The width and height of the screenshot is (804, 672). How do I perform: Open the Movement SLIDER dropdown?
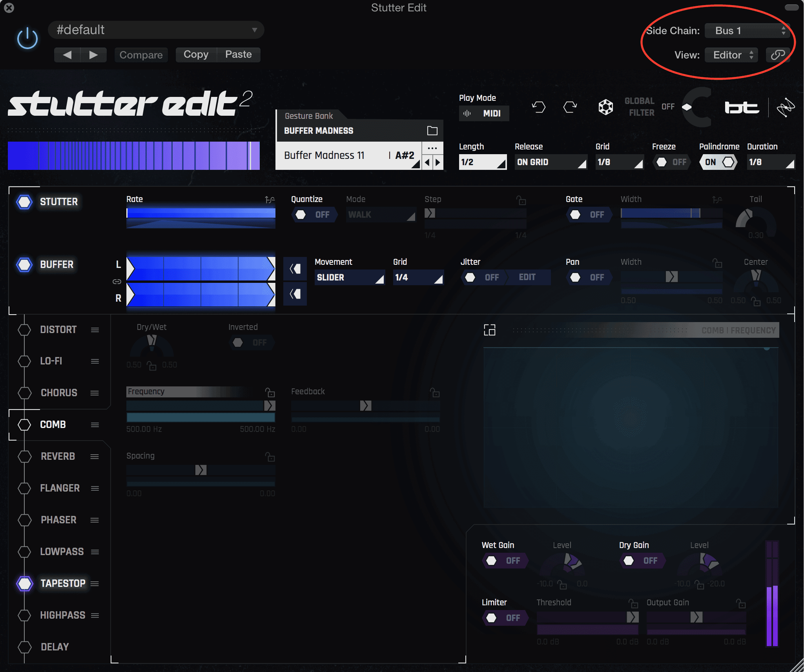349,277
